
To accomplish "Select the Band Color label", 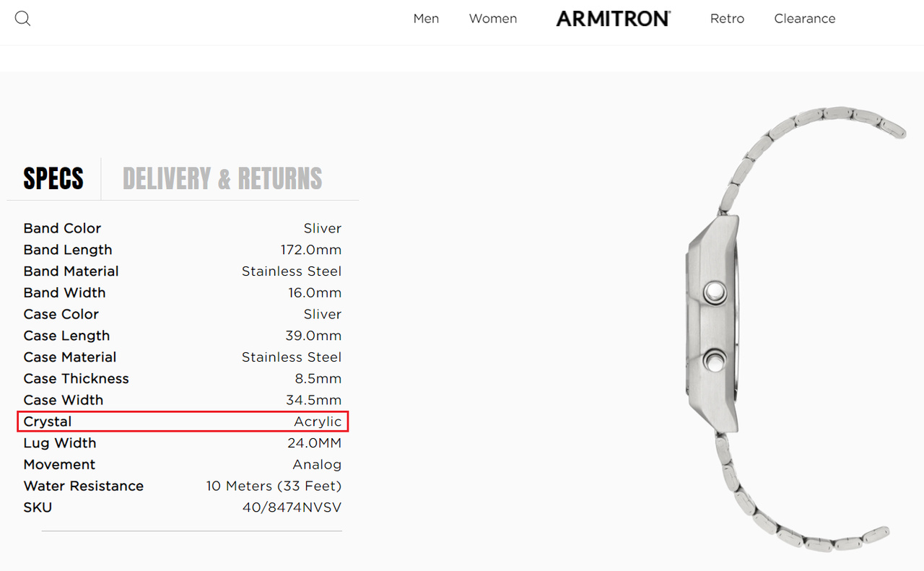I will tap(62, 228).
